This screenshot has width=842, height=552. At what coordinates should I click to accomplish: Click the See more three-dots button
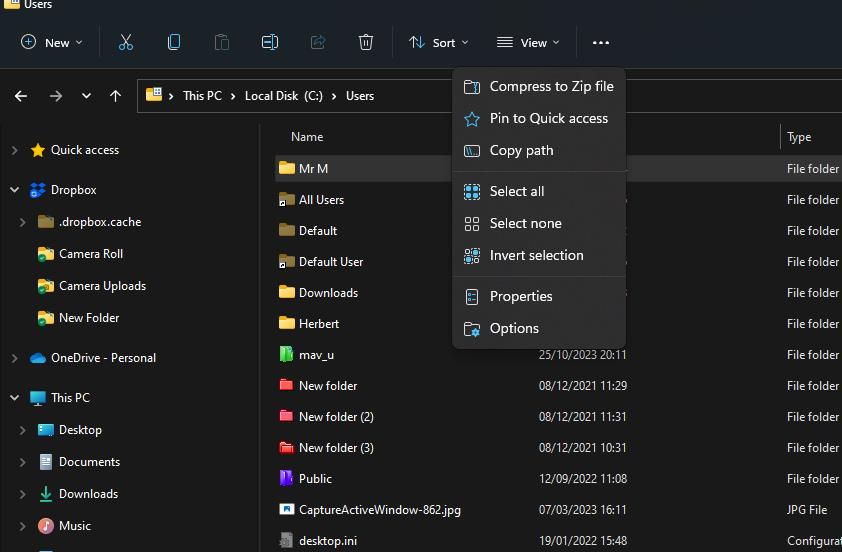pyautogui.click(x=600, y=42)
